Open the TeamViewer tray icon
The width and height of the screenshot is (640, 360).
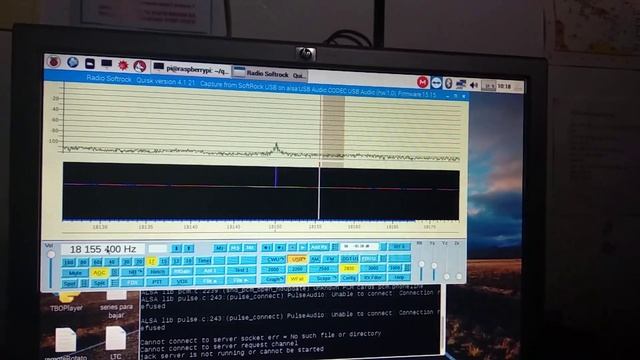[436, 83]
